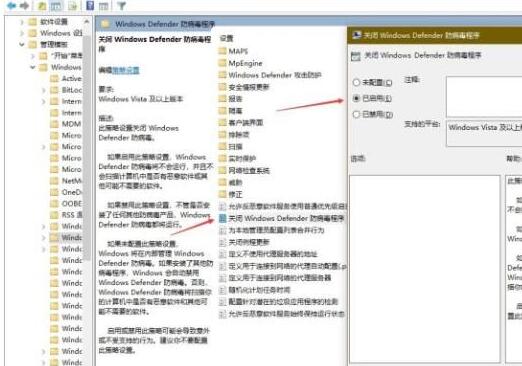Image resolution: width=522 pixels, height=366 pixels.
Task: Click the 网络检查系统 folder icon
Action: point(222,171)
